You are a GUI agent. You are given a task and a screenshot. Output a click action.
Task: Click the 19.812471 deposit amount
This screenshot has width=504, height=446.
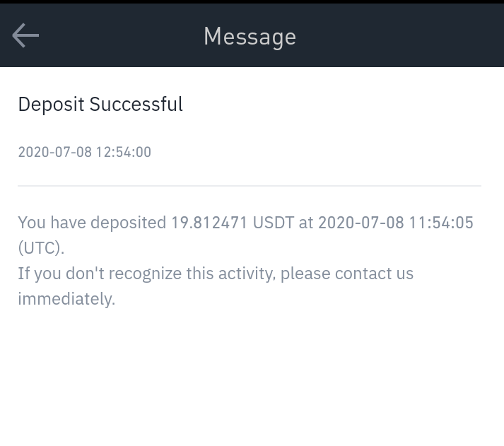(209, 223)
